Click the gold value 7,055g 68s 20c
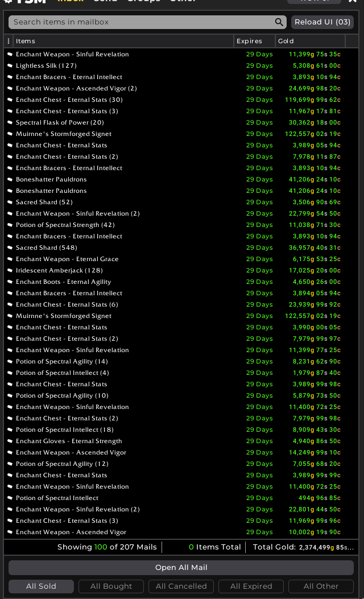The width and height of the screenshot is (364, 599). click(317, 464)
